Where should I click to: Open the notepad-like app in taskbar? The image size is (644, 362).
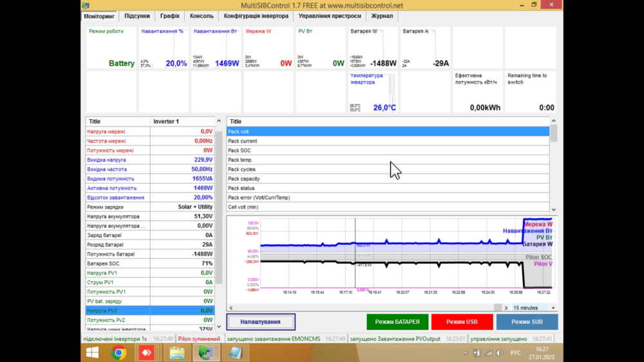pos(235,352)
